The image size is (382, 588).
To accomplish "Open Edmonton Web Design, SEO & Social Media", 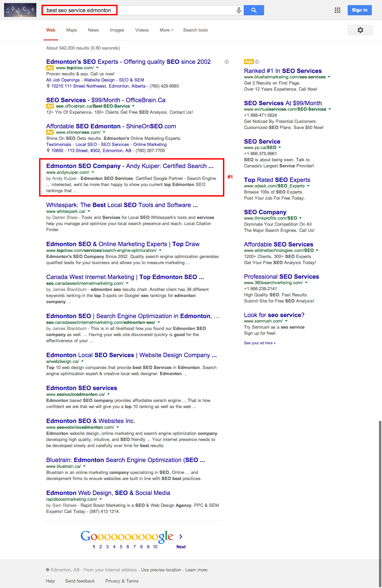I will tap(108, 493).
